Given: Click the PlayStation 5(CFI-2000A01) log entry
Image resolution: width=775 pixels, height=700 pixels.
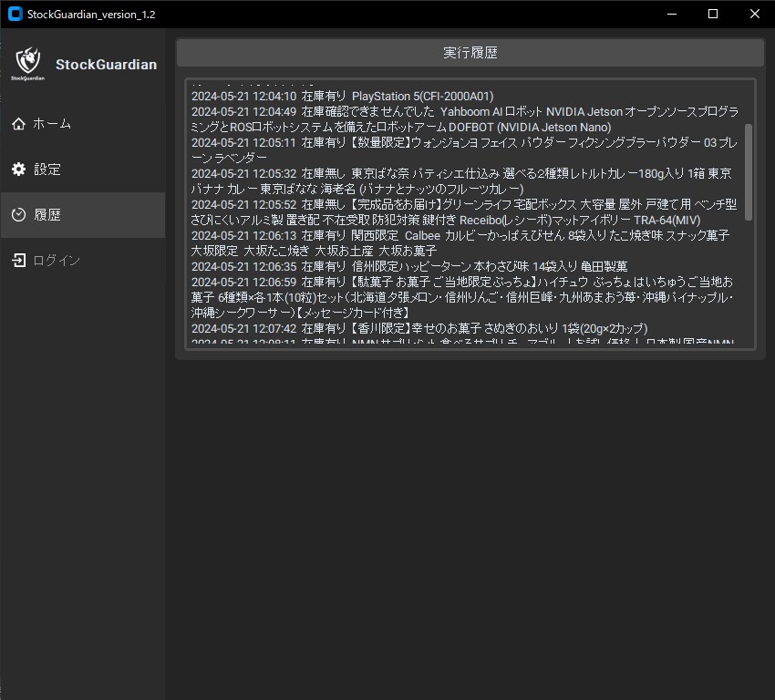Looking at the screenshot, I should coord(343,96).
